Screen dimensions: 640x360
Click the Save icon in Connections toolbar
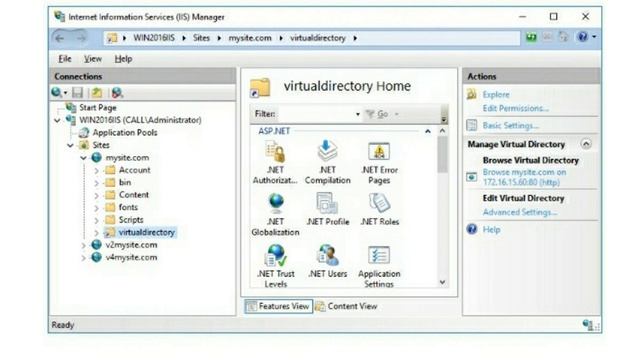pos(78,93)
